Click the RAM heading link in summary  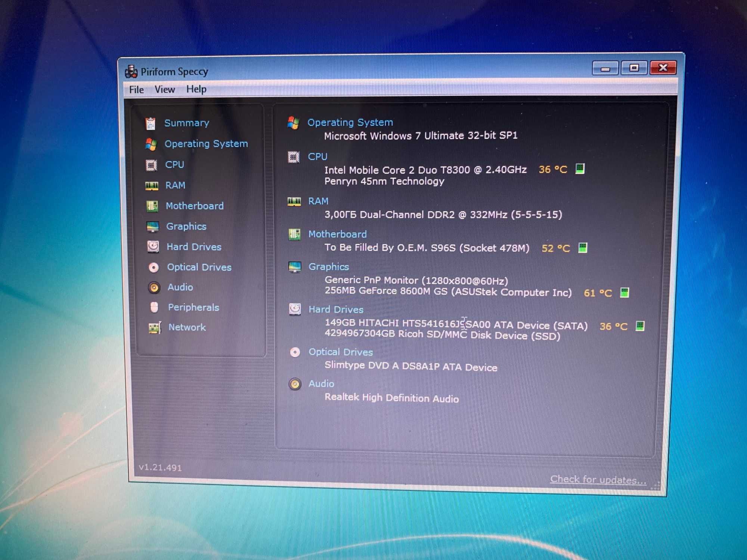(x=318, y=201)
